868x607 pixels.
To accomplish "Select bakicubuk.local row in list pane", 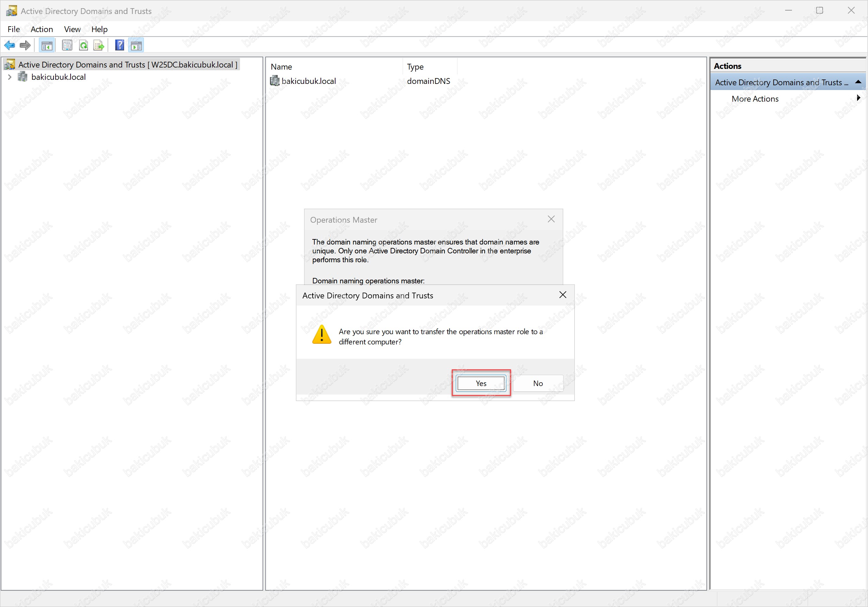I will coord(309,81).
